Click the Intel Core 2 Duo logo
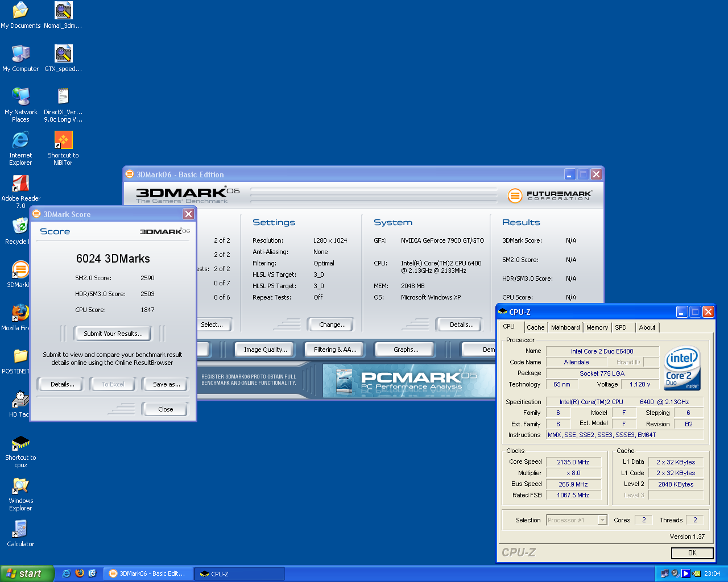Viewport: 728px width, 582px height. (682, 368)
